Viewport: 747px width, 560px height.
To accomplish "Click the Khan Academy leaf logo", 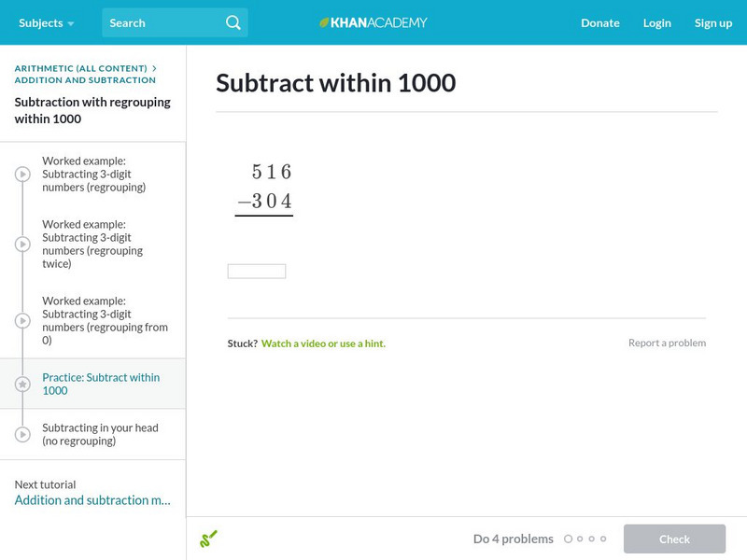I will 325,22.
